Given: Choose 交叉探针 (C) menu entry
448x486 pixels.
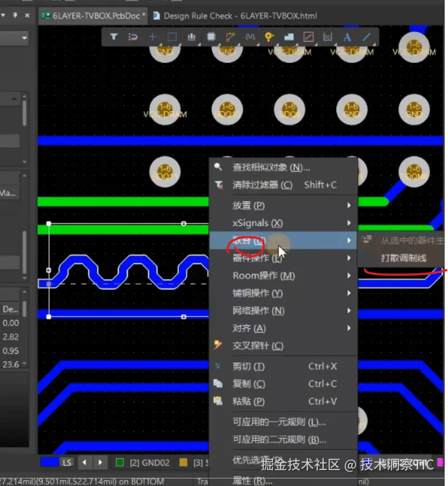Looking at the screenshot, I should pyautogui.click(x=283, y=345).
